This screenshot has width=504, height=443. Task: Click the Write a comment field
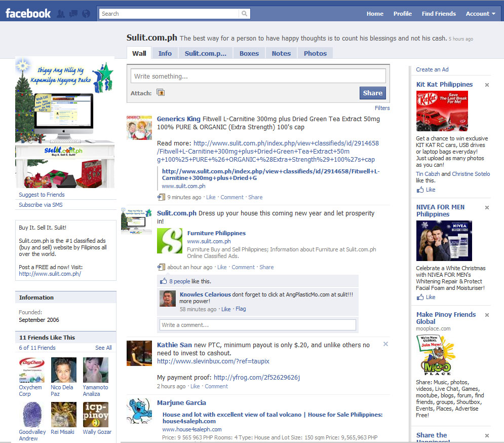pyautogui.click(x=258, y=325)
